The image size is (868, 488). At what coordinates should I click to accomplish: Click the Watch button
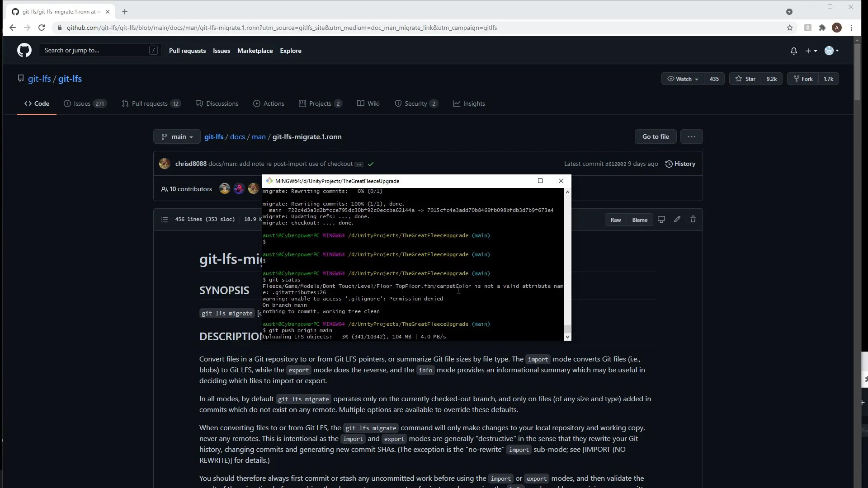click(683, 79)
